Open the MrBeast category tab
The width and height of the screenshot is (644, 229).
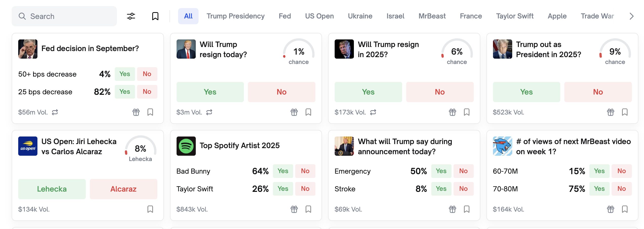(432, 16)
